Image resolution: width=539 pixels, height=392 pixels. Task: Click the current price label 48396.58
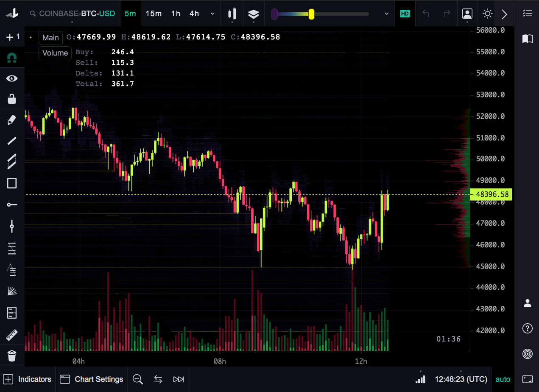pos(492,195)
